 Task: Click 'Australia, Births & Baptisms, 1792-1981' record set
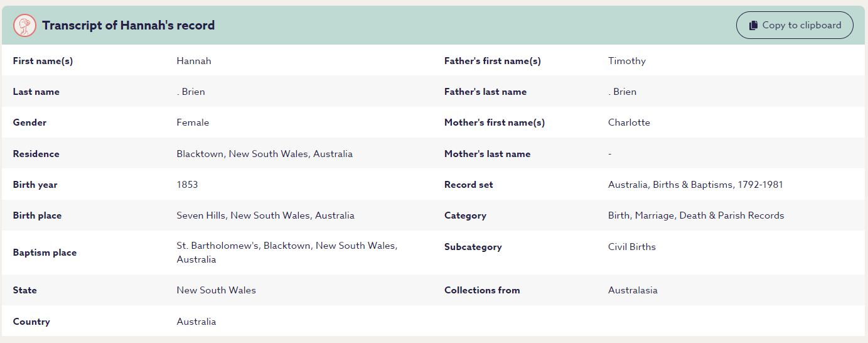click(x=695, y=185)
